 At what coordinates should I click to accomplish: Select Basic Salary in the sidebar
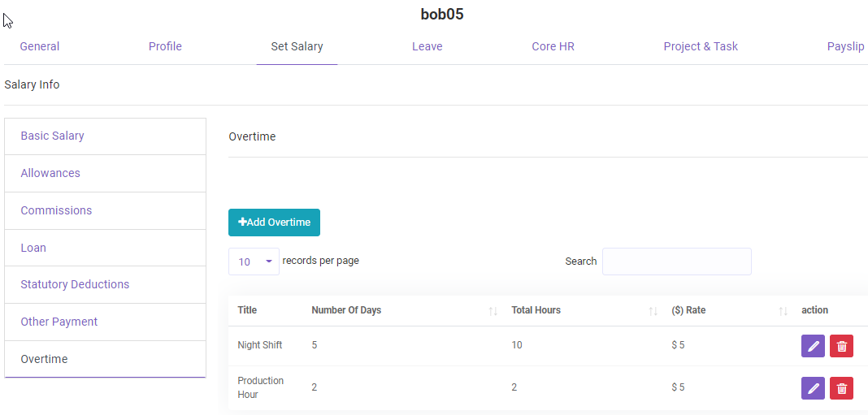(x=53, y=136)
